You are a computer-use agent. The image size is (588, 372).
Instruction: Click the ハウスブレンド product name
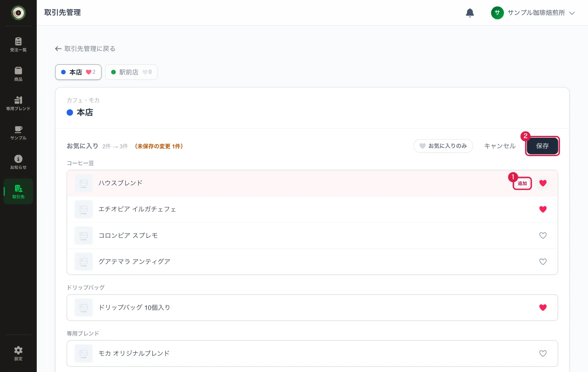pyautogui.click(x=120, y=183)
